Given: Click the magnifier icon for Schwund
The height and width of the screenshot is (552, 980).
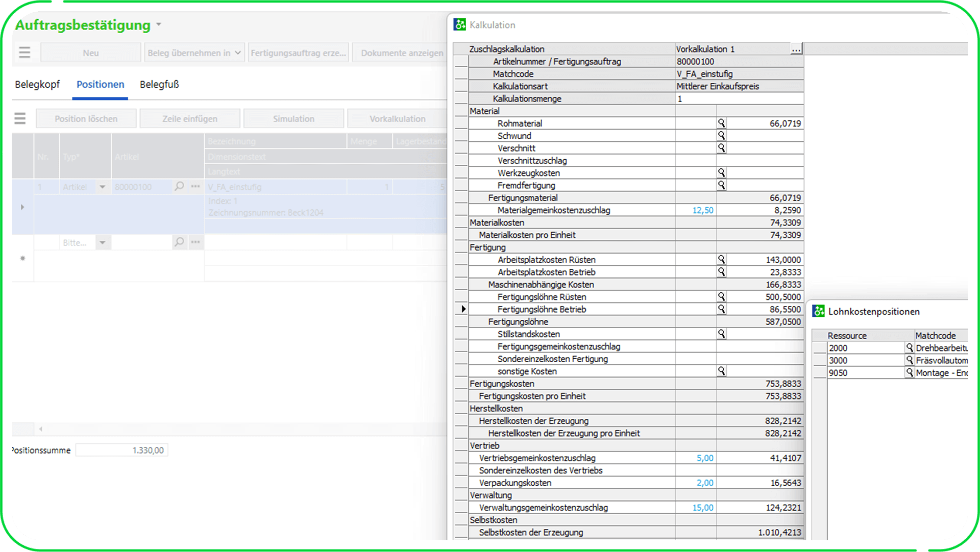Looking at the screenshot, I should [x=721, y=135].
